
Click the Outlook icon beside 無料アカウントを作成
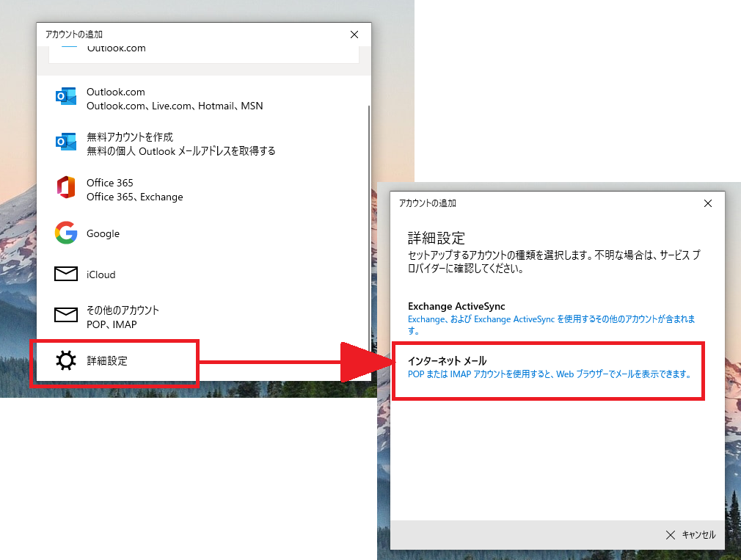66,142
